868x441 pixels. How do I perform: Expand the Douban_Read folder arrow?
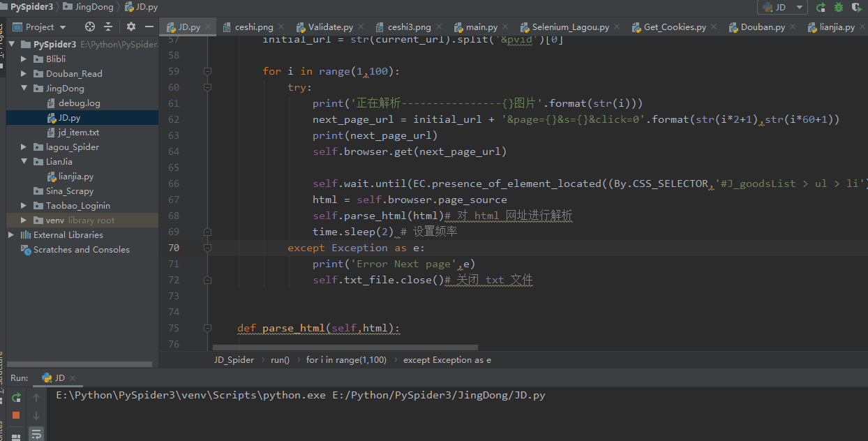24,73
